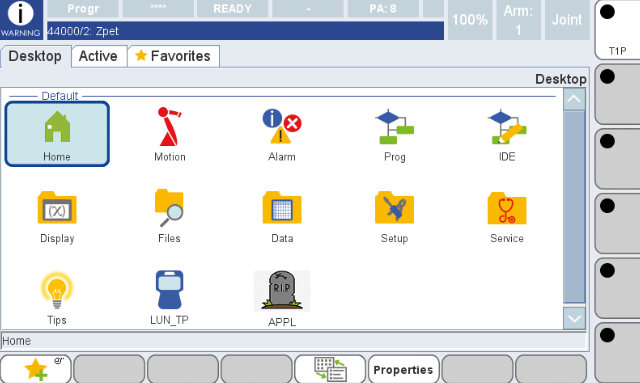This screenshot has width=640, height=383.
Task: Click the Properties button
Action: [x=403, y=370]
